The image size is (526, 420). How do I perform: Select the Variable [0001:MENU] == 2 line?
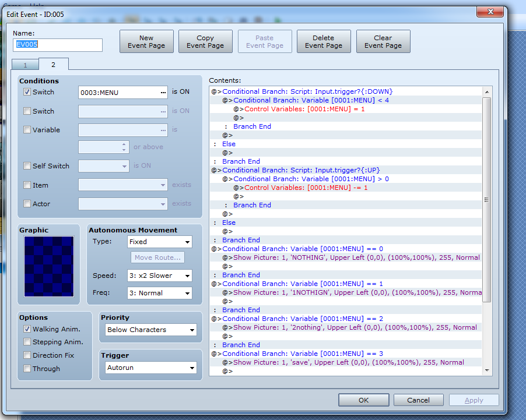pos(346,319)
